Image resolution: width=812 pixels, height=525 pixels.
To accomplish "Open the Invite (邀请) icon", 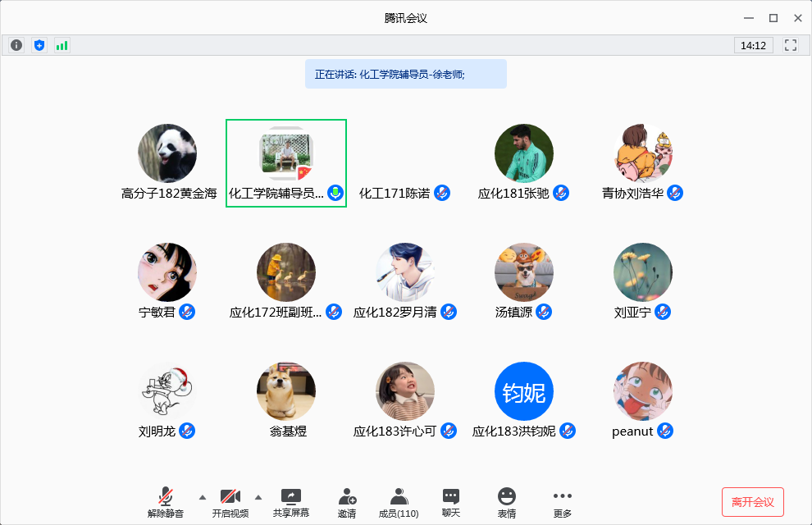I will point(347,503).
